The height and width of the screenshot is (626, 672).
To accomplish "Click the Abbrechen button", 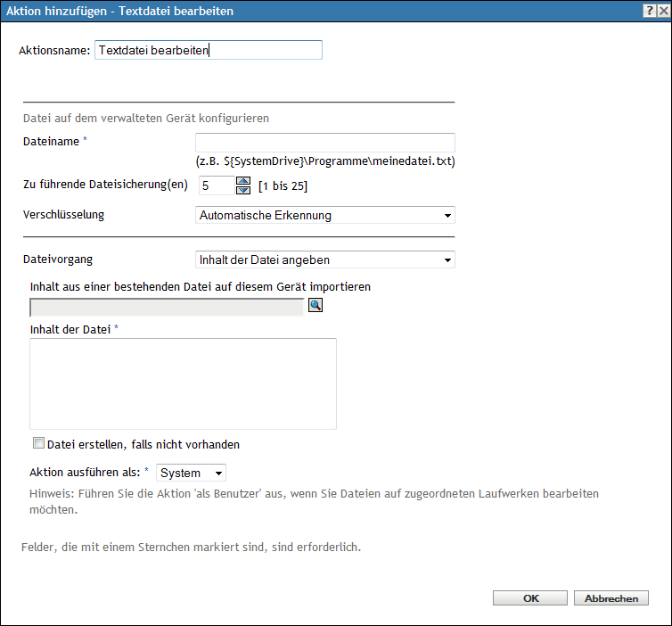I will (x=611, y=598).
